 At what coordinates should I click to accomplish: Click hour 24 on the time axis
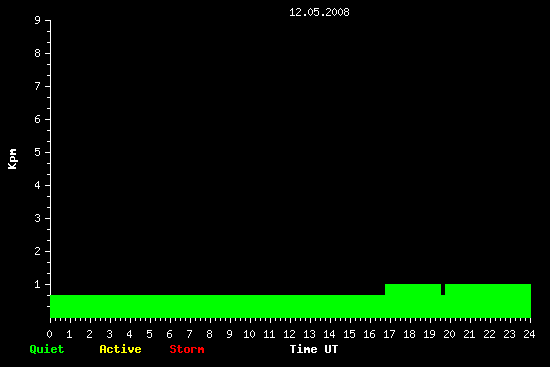[x=529, y=334]
